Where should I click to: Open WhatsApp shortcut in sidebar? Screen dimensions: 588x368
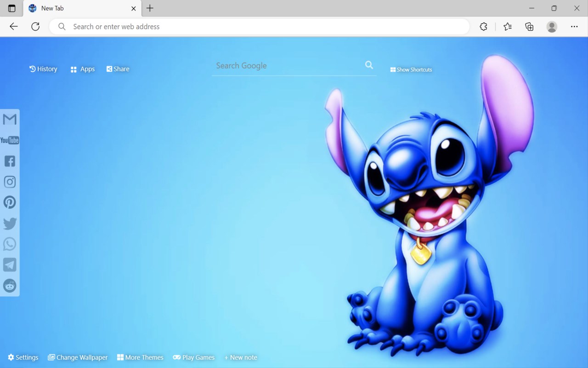10,244
